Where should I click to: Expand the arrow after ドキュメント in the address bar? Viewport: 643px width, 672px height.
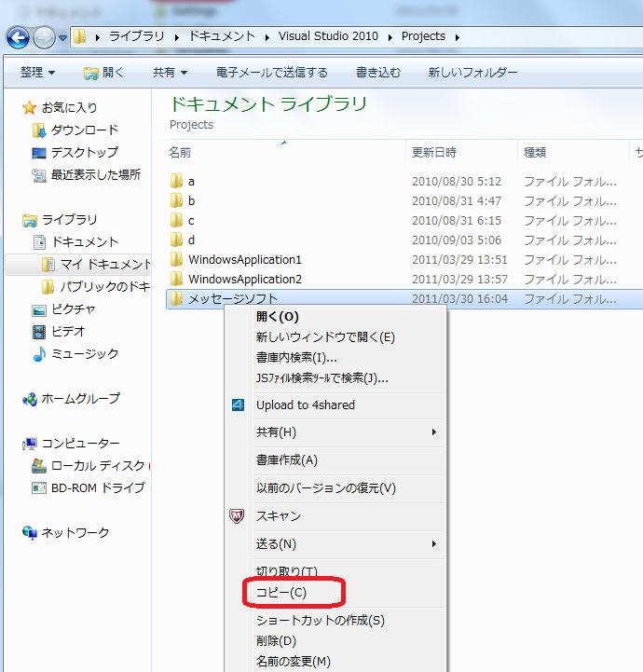coord(267,37)
